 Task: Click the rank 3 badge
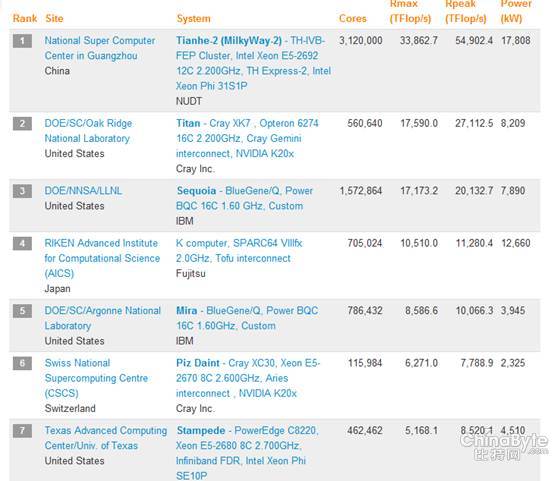22,191
